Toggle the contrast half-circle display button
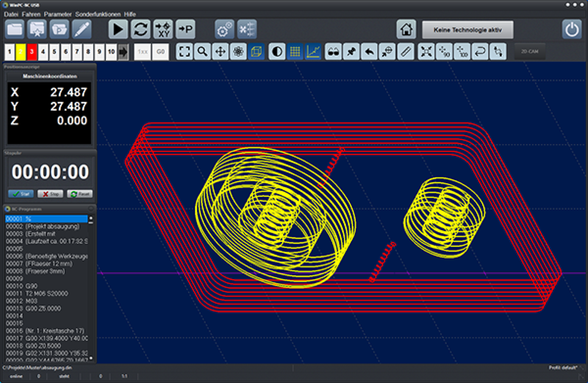Screen dimensions: 588x383 point(277,52)
